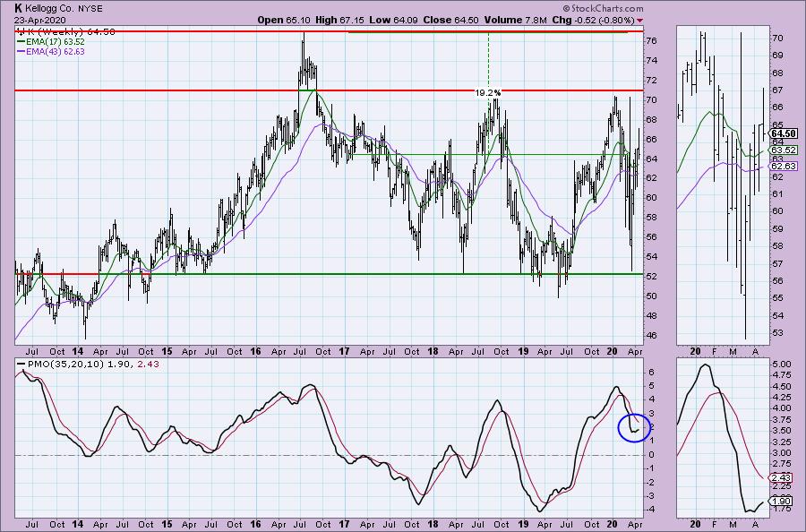This screenshot has width=806, height=532.
Task: Click the K (Weekly) price bar legend marker
Action: coord(20,31)
